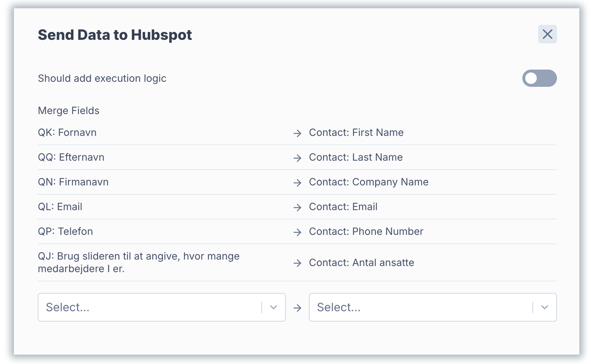This screenshot has width=591, height=364.
Task: Click the Send Data to Hubspot title
Action: [115, 35]
